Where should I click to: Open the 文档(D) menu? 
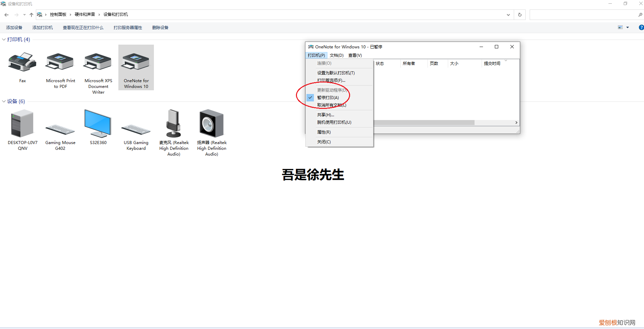[337, 55]
